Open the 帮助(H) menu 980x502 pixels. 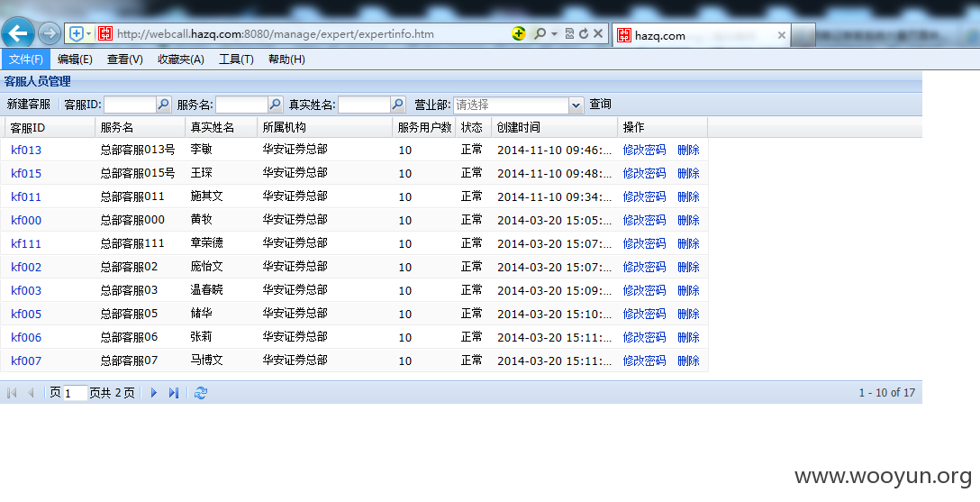point(286,59)
